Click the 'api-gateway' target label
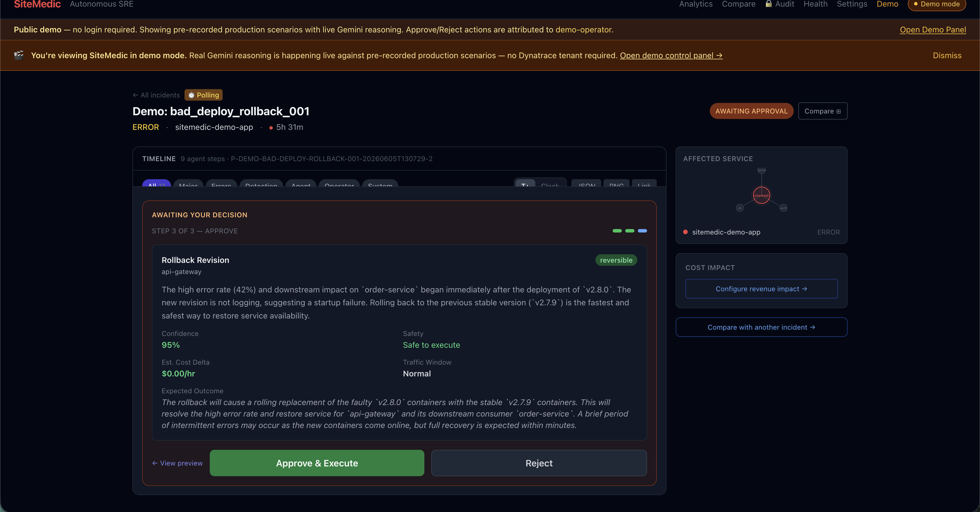The width and height of the screenshot is (980, 512). click(x=181, y=272)
